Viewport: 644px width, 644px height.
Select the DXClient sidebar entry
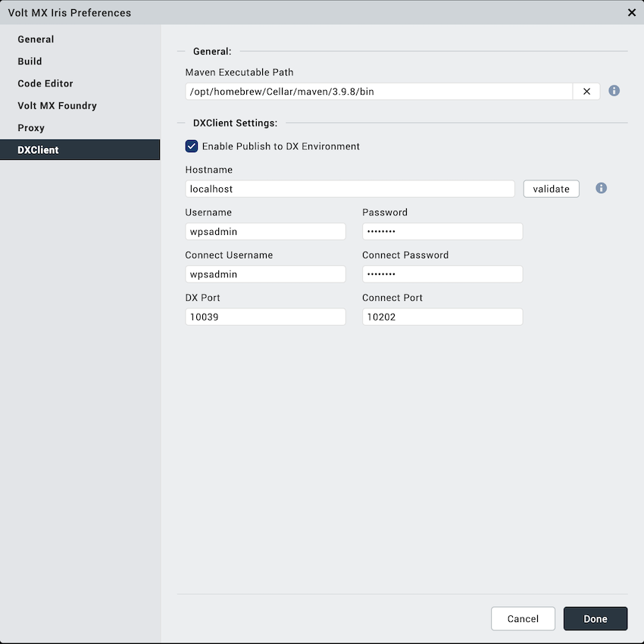[x=39, y=149]
